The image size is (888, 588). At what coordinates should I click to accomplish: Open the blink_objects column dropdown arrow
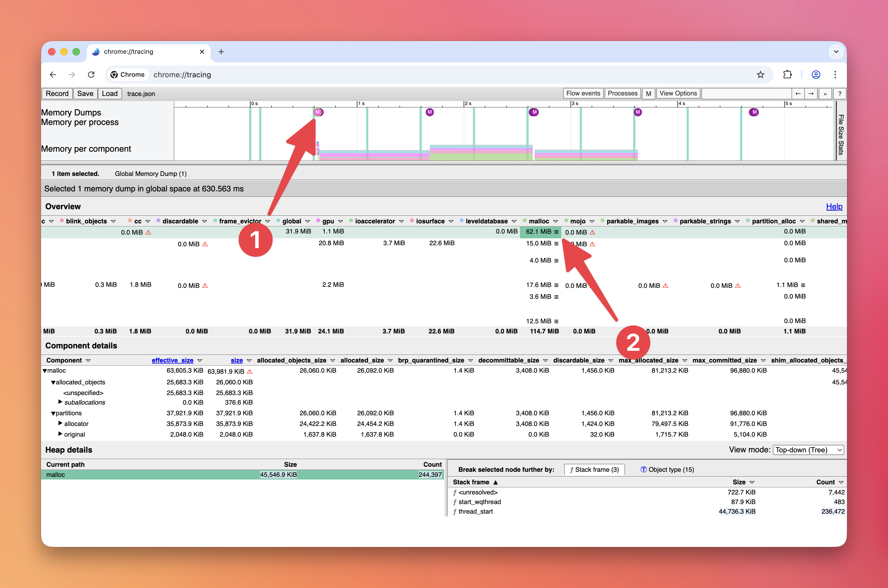(x=113, y=221)
